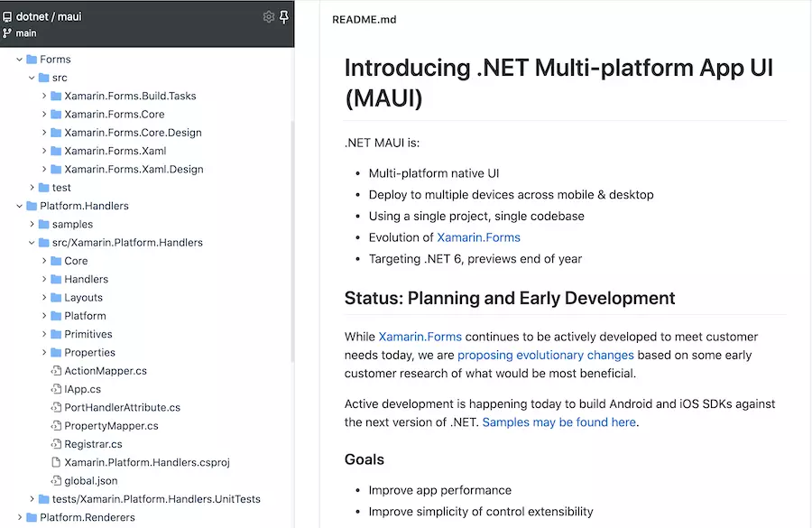Expand the samples folder chevron

[32, 224]
